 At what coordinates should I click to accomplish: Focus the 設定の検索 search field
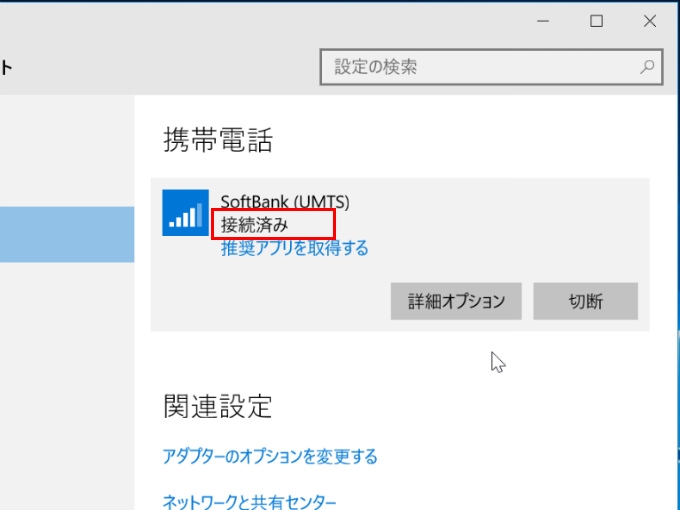click(x=491, y=67)
